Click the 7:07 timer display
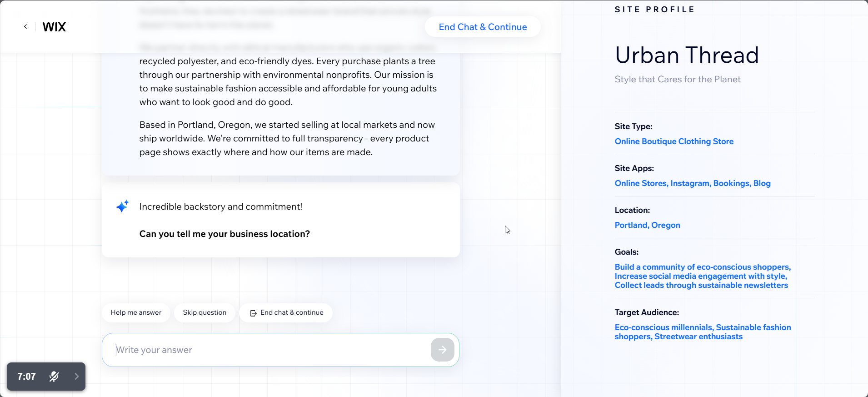This screenshot has height=397, width=868. point(26,377)
